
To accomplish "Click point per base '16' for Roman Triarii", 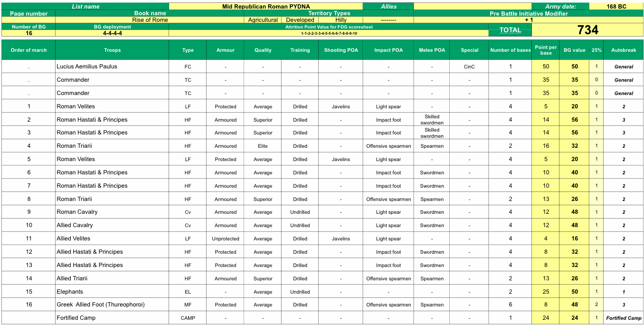I will tap(546, 146).
